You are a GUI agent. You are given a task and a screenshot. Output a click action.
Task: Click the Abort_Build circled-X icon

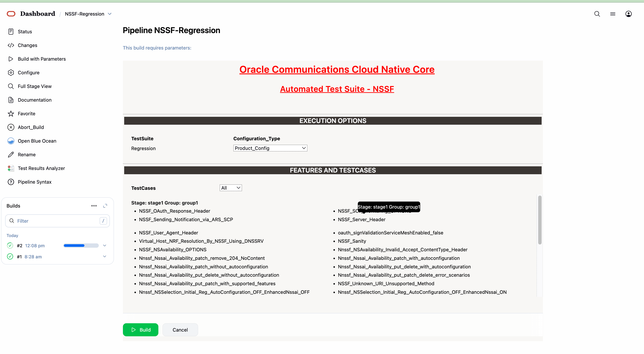[11, 127]
